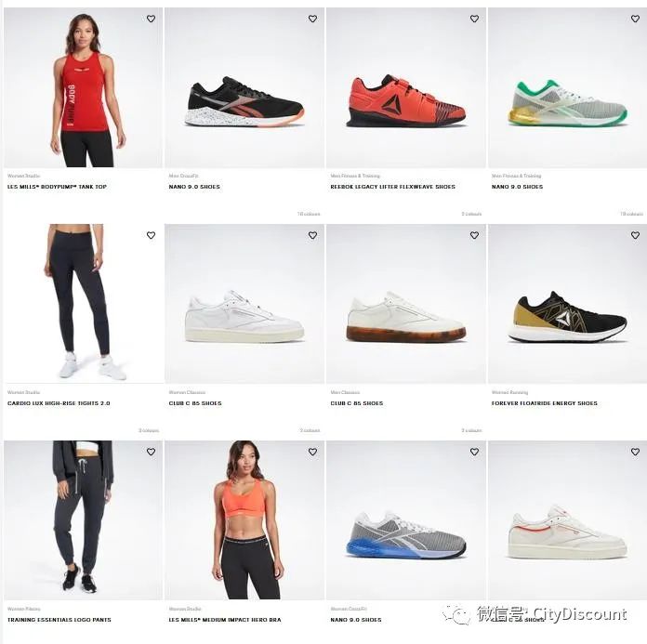Screen dimensions: 647x644
Task: Add Cardio Lux High-Rise Tights to wishlist
Action: tap(151, 235)
